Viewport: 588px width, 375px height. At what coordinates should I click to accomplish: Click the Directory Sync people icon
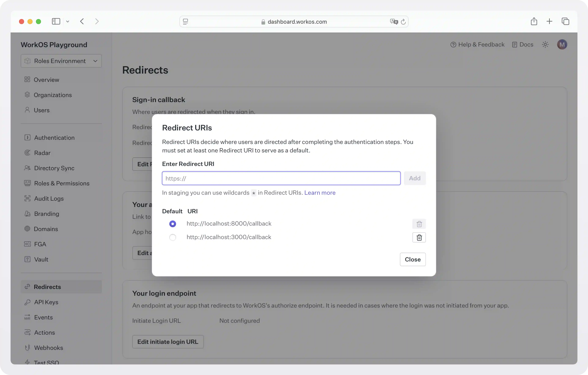(x=27, y=168)
